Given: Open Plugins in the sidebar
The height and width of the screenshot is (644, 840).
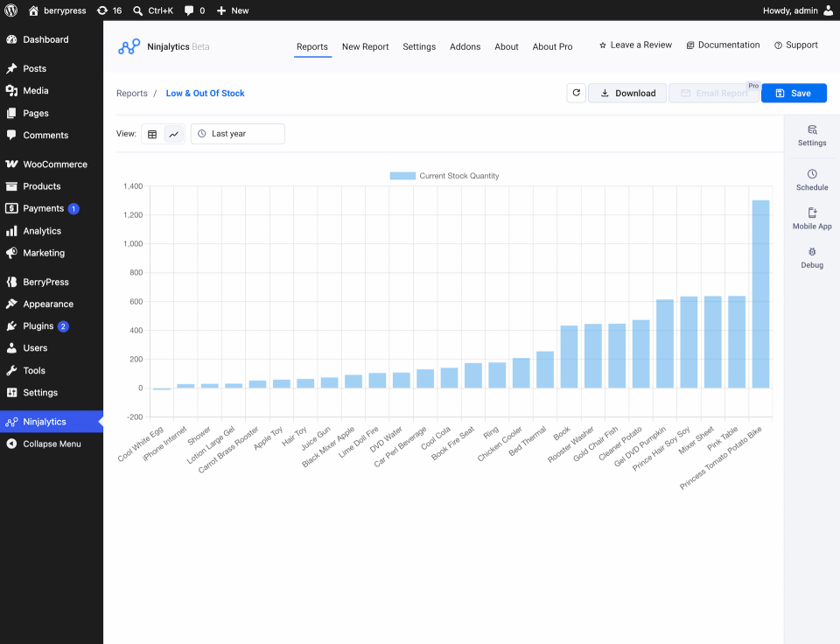Looking at the screenshot, I should click(x=52, y=325).
